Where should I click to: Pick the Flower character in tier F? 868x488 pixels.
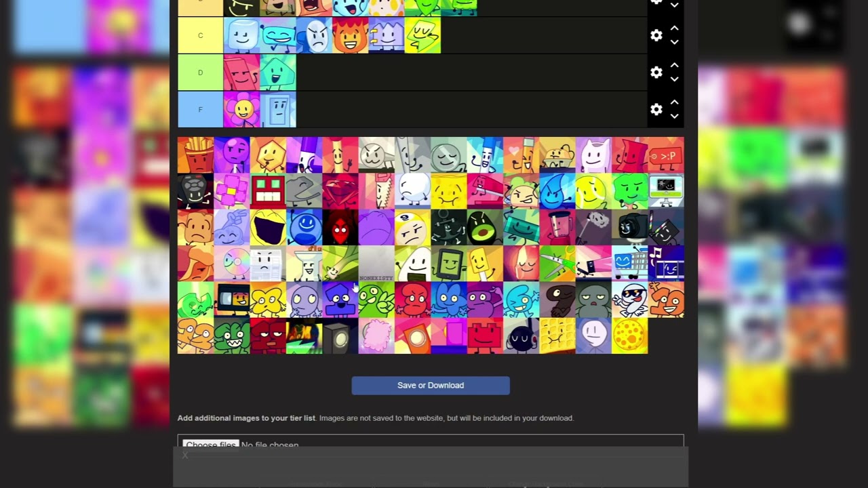pos(241,109)
